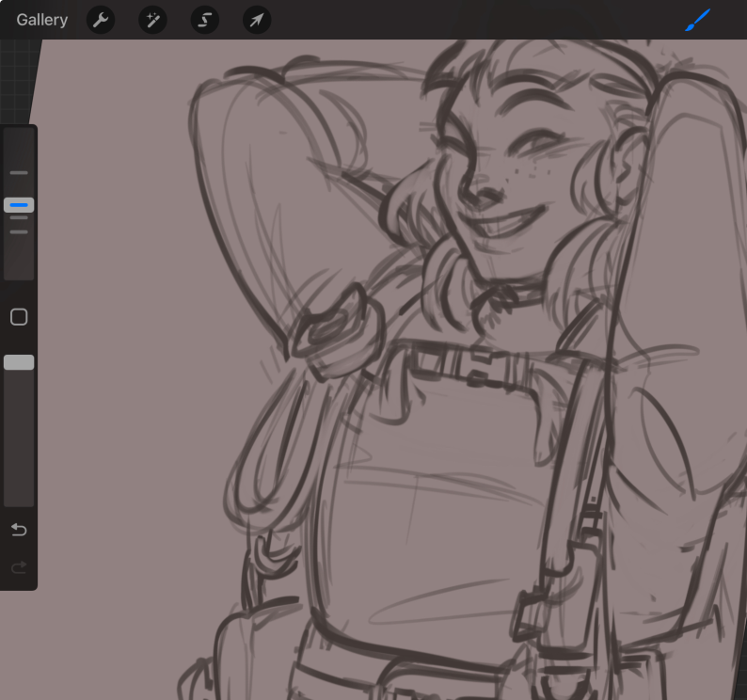This screenshot has height=700, width=747.
Task: Activate the Transform arrow tool
Action: pos(257,20)
